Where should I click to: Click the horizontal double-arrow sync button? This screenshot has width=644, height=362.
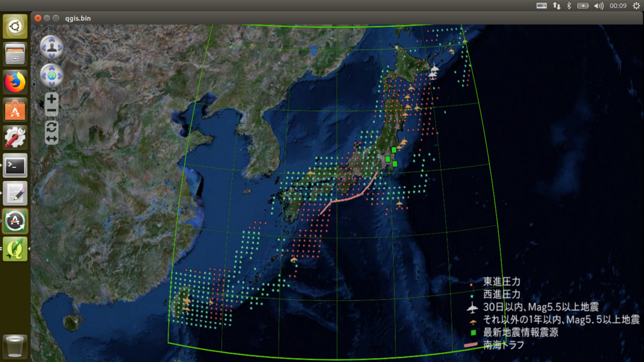click(52, 139)
